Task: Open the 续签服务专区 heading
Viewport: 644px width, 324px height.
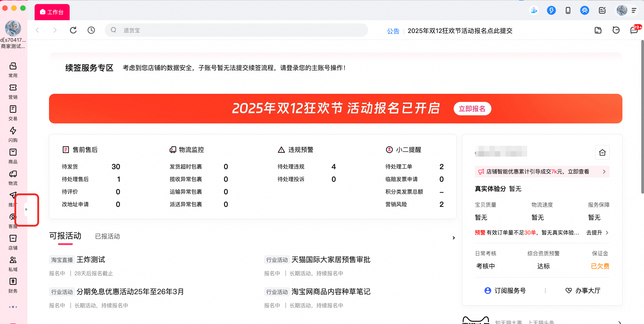Action: tap(89, 68)
